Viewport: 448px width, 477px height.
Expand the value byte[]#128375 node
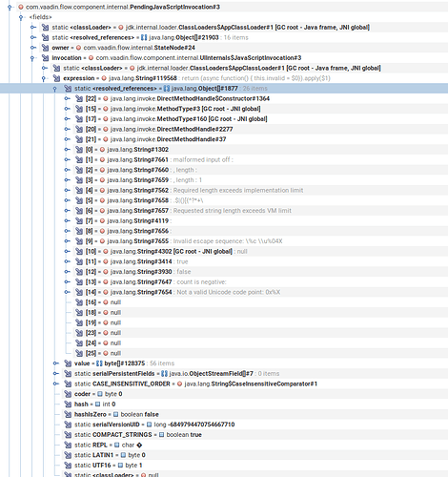[x=56, y=363]
